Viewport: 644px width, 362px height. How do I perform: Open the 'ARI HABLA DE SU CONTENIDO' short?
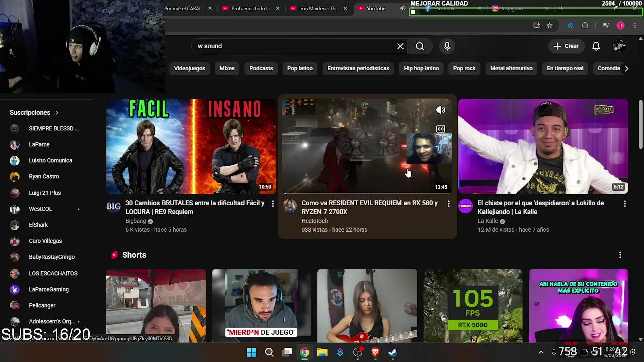(579, 306)
